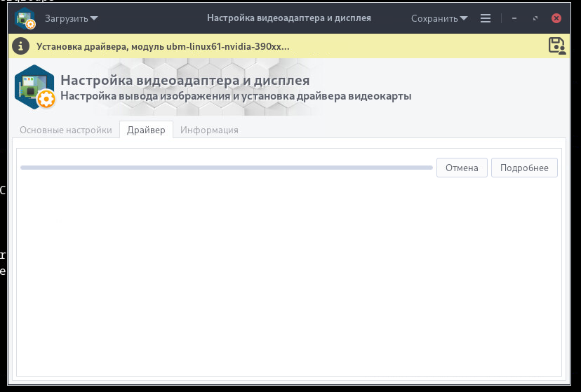The width and height of the screenshot is (581, 392).
Task: Switch to the Информация tab
Action: (x=209, y=130)
